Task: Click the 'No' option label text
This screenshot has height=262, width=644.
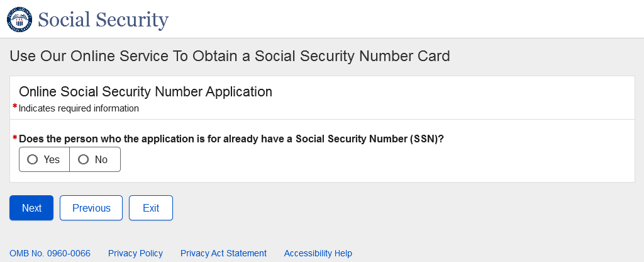Action: [x=101, y=160]
